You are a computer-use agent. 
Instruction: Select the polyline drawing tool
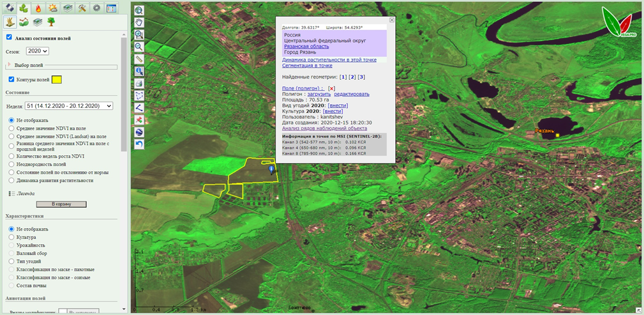pyautogui.click(x=139, y=108)
